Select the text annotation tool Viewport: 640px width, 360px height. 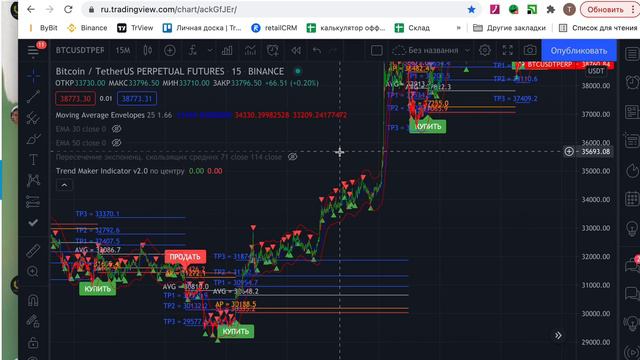[33, 160]
